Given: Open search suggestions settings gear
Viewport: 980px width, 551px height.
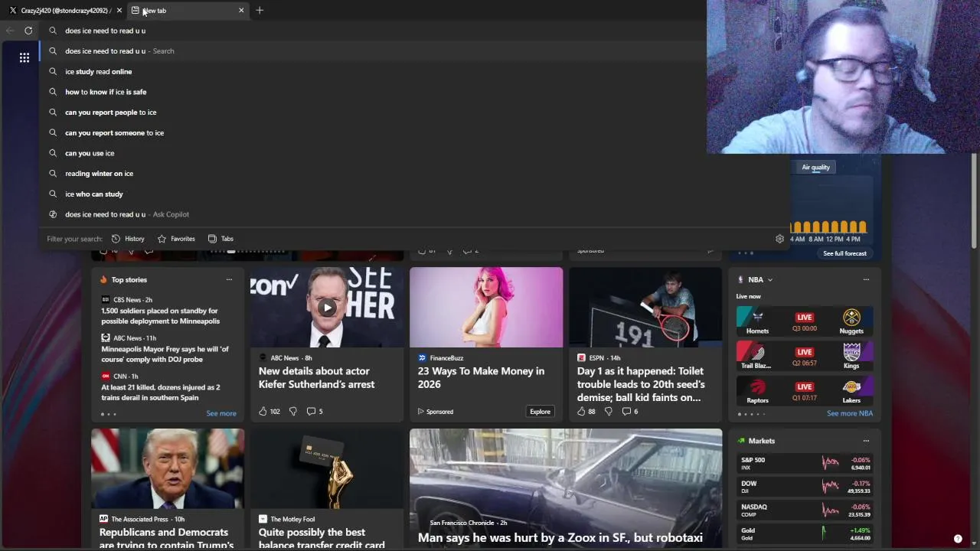Looking at the screenshot, I should (x=779, y=239).
